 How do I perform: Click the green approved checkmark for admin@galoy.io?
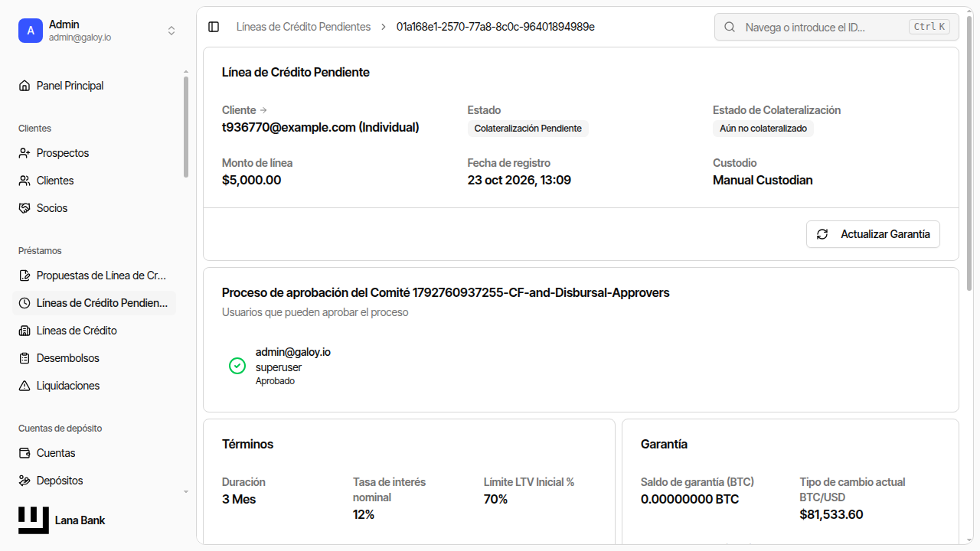[237, 366]
